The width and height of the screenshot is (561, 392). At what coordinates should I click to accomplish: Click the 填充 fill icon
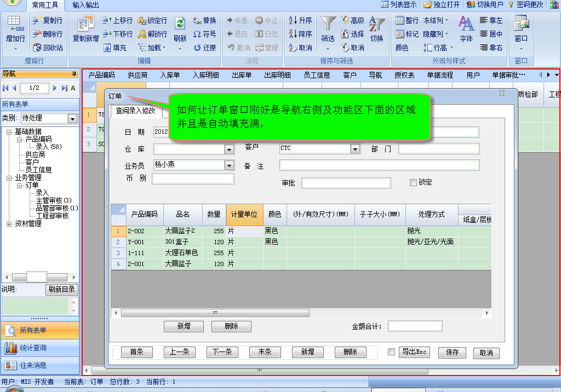click(x=107, y=48)
